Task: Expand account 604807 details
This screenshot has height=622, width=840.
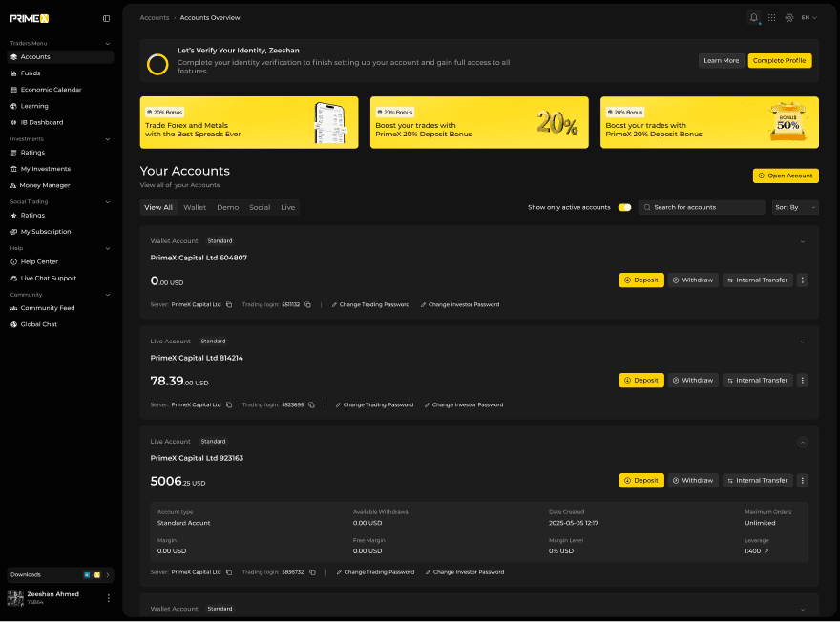Action: (x=803, y=241)
